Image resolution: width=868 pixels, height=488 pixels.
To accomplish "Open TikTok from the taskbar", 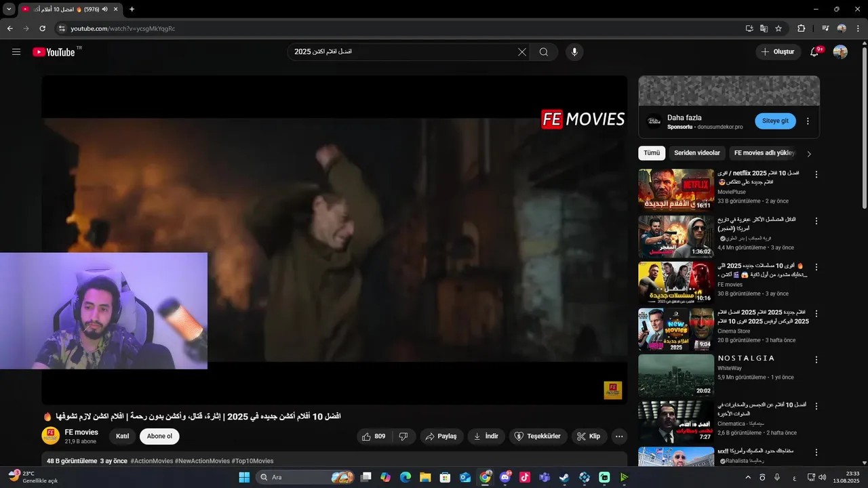I will (x=525, y=477).
